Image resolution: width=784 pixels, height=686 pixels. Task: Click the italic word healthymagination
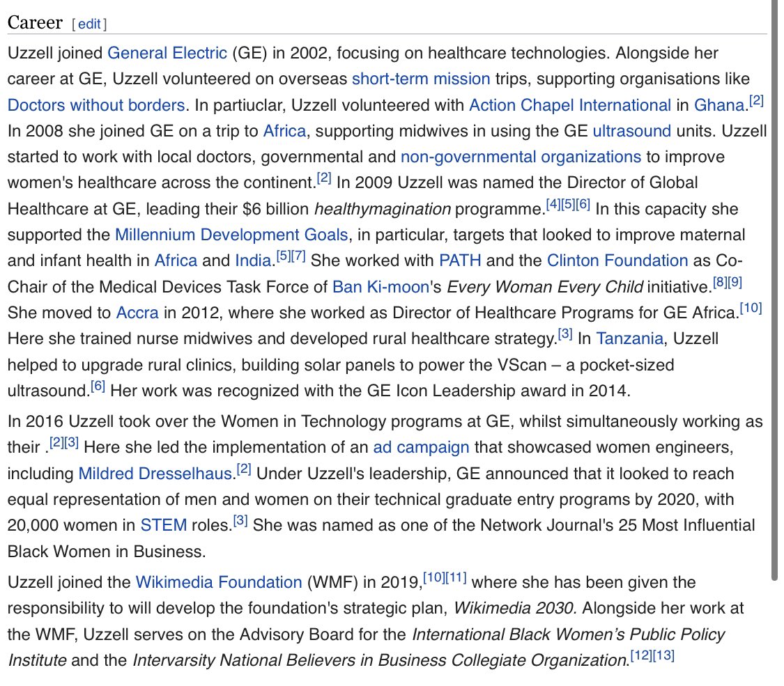383,209
